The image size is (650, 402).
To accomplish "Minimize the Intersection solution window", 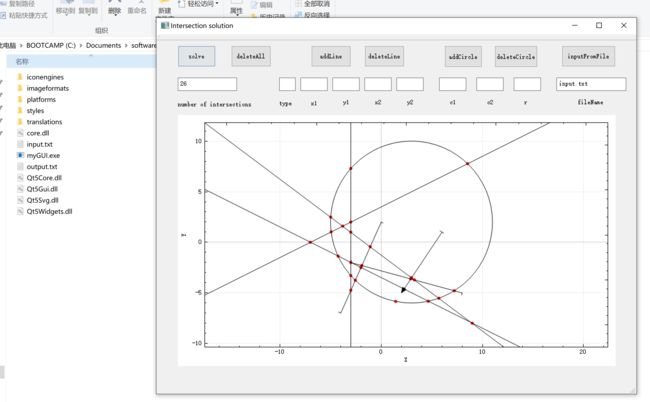I will coord(575,25).
